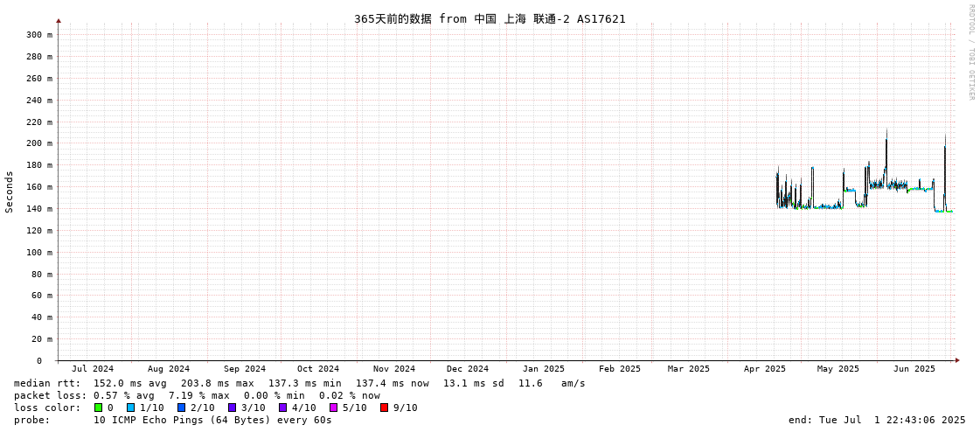Click the '200 m' y-axis tick label

click(39, 143)
